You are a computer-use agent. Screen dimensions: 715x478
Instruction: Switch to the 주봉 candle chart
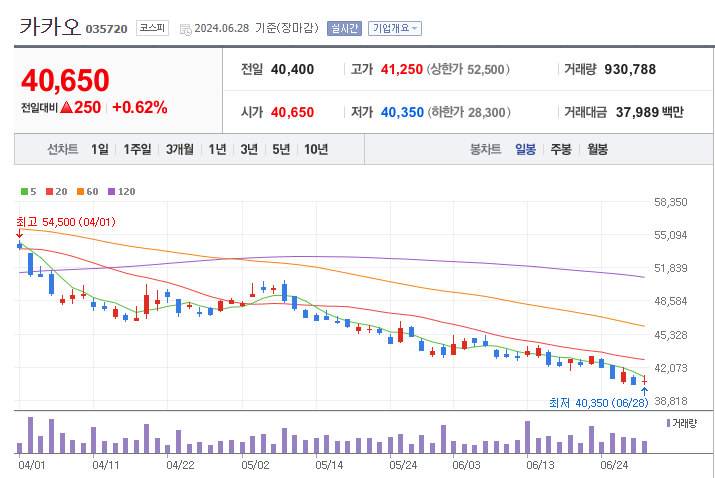coord(561,149)
